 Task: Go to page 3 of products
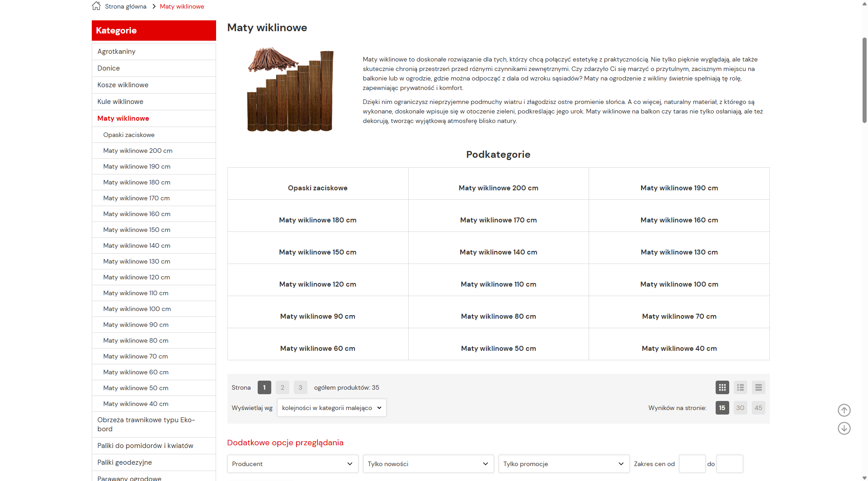[x=300, y=387]
